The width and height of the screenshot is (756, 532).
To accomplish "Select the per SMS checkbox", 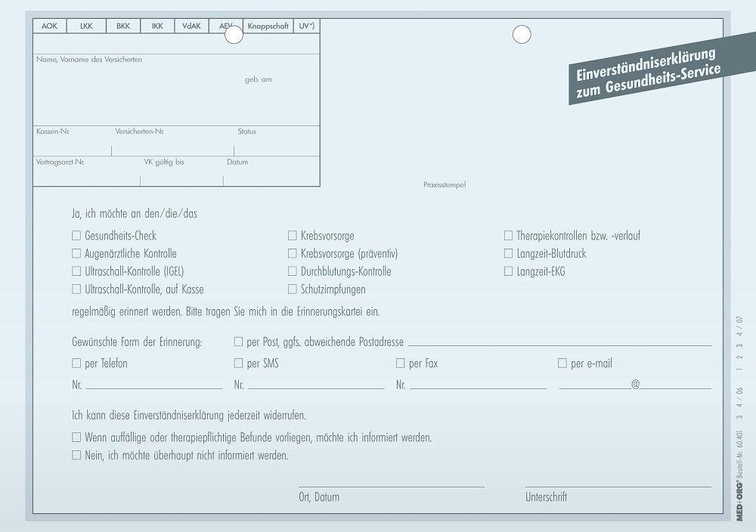I will click(238, 363).
